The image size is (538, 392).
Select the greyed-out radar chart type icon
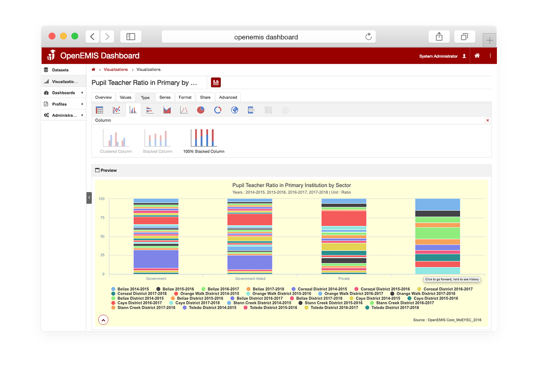click(x=285, y=110)
